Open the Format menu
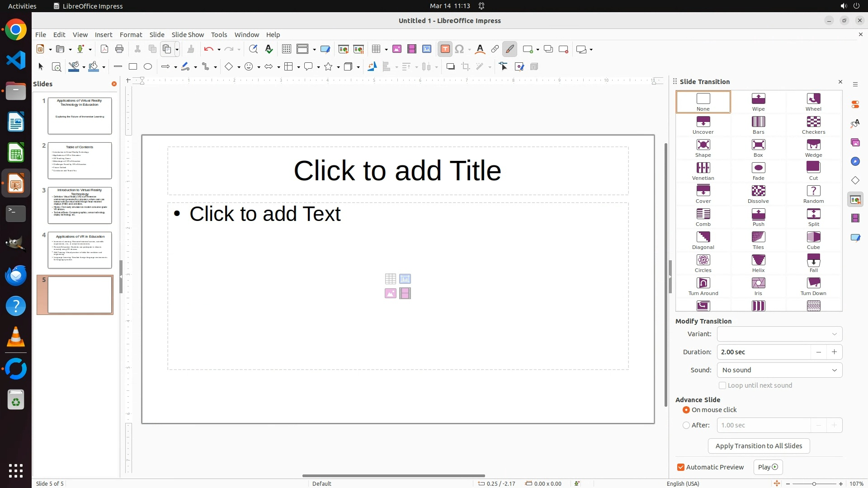868x488 pixels. (131, 35)
